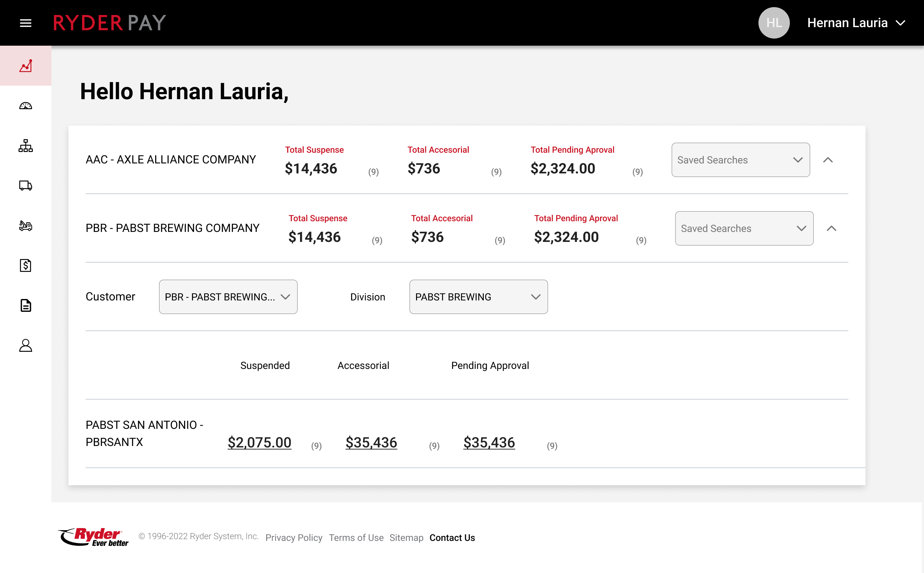
Task: Click the Contact Us footer link
Action: click(452, 537)
